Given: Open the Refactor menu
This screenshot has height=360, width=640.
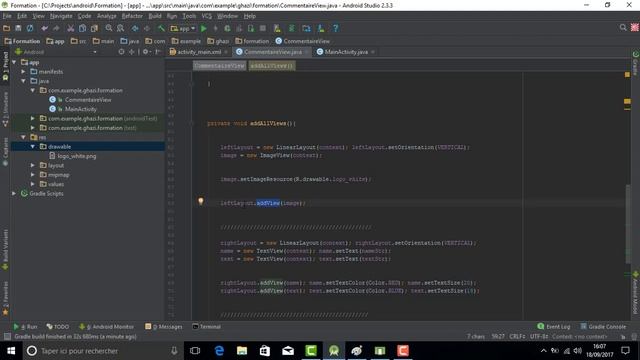Looking at the screenshot, I should pos(132,16).
